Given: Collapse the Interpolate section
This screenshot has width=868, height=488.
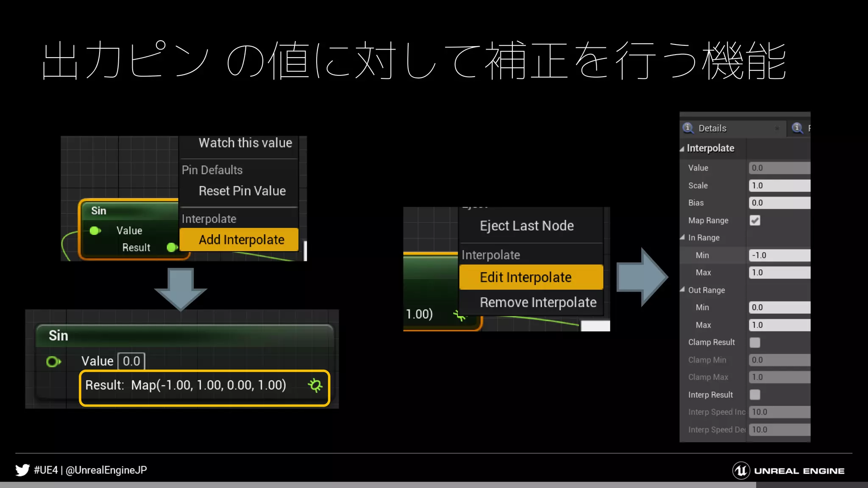Looking at the screenshot, I should click(x=682, y=149).
